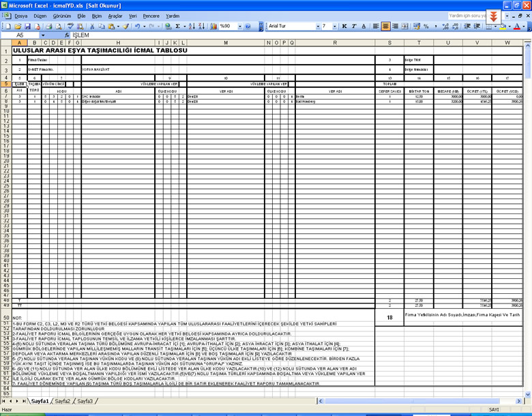Screen dimensions: 532x416
Task: Select the Sayfa1 sheet tab
Action: [40, 401]
